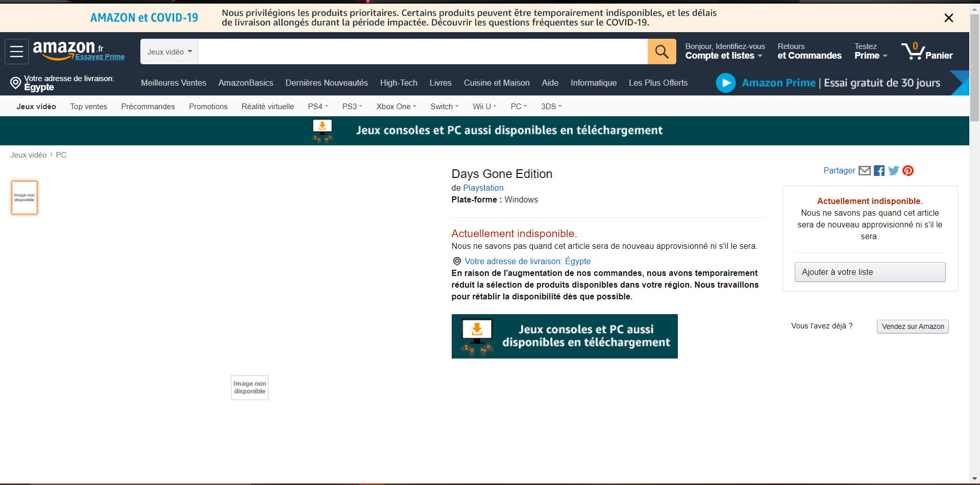Click Amazon Prime Essai gratuit de 30 jours banner

tap(841, 83)
